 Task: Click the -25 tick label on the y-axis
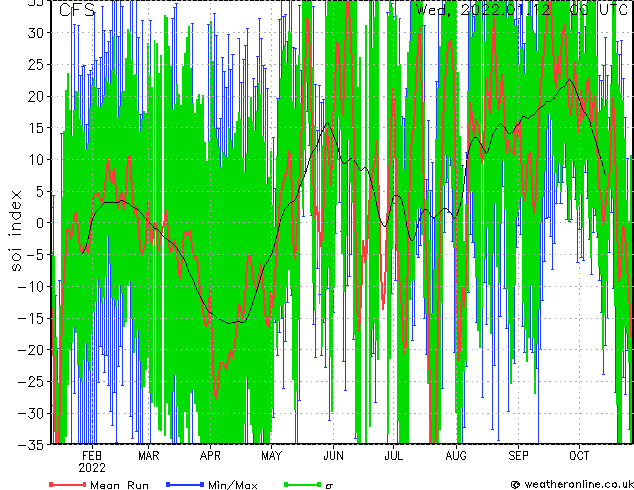(x=34, y=381)
